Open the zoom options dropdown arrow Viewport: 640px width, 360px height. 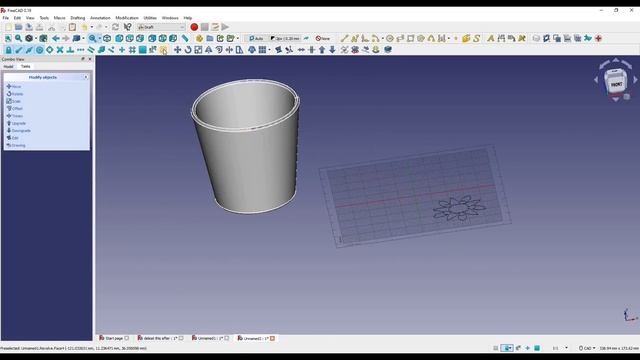pyautogui.click(x=100, y=38)
